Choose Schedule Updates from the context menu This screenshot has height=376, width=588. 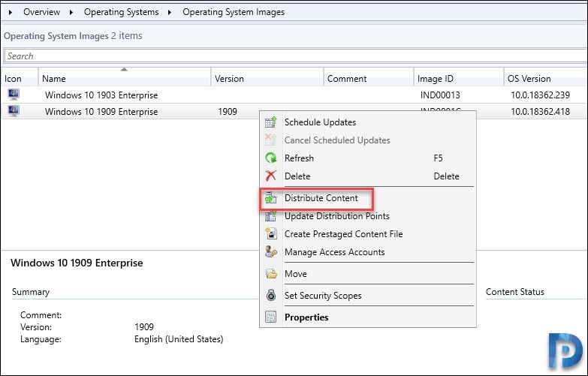(368, 122)
